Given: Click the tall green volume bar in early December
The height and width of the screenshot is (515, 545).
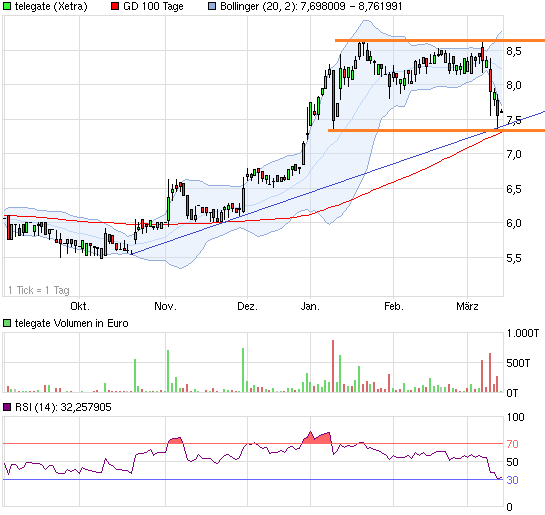Looking at the screenshot, I should pos(243,370).
